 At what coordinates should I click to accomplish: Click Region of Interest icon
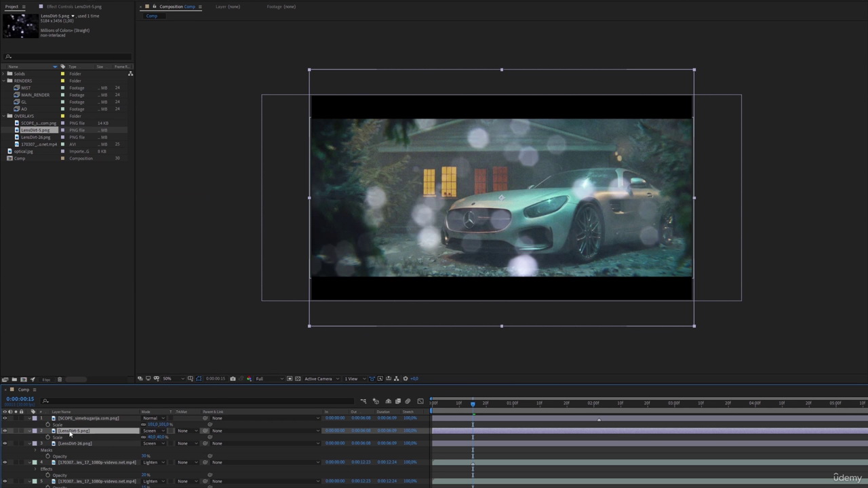(x=290, y=379)
